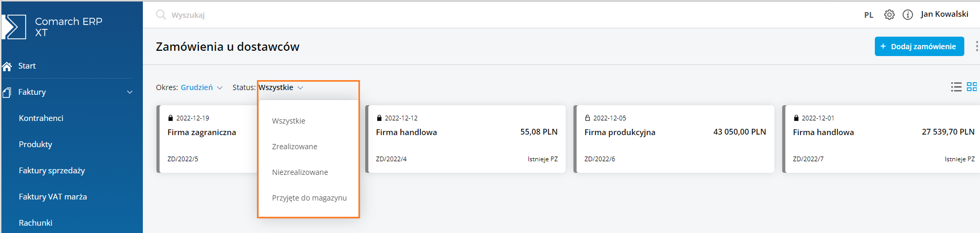980x233 pixels.
Task: Select Zrealizowane status option
Action: (295, 147)
